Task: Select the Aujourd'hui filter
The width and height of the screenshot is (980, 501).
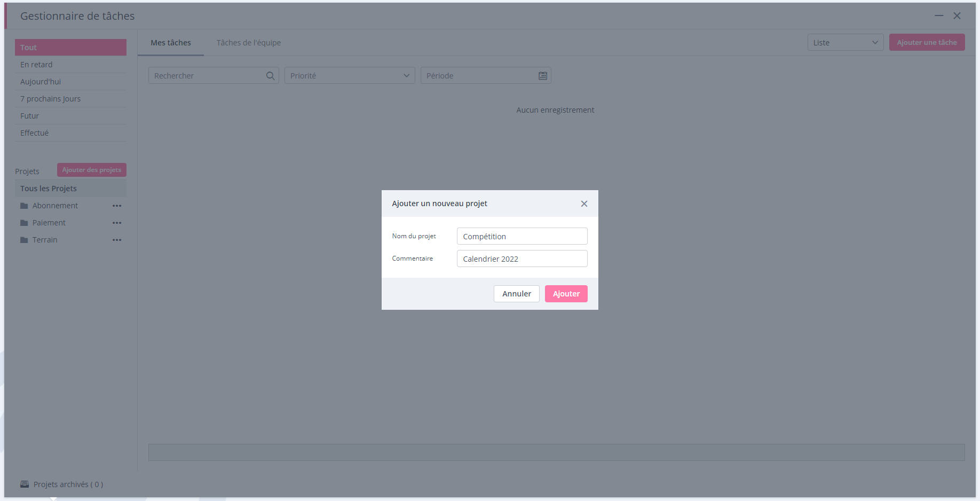Action: pyautogui.click(x=70, y=82)
